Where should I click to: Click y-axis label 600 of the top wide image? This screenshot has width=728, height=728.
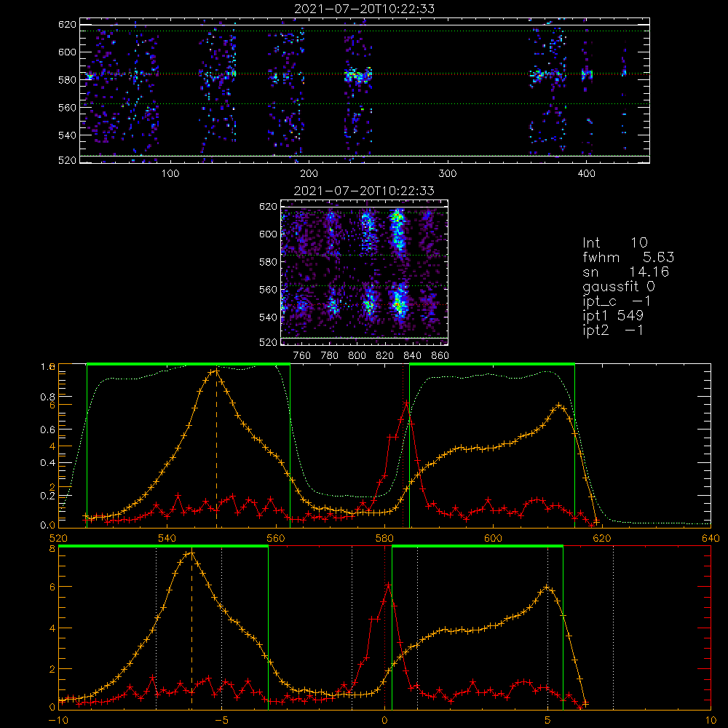[x=67, y=52]
